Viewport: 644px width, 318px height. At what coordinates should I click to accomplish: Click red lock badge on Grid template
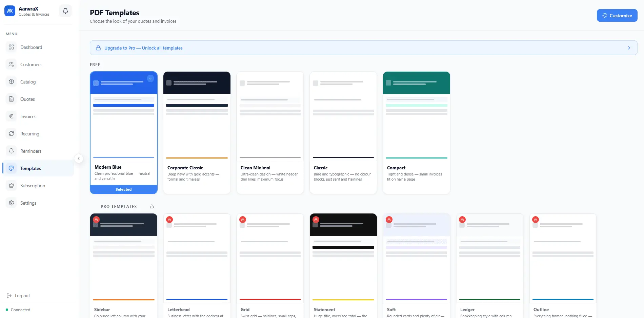(243, 220)
